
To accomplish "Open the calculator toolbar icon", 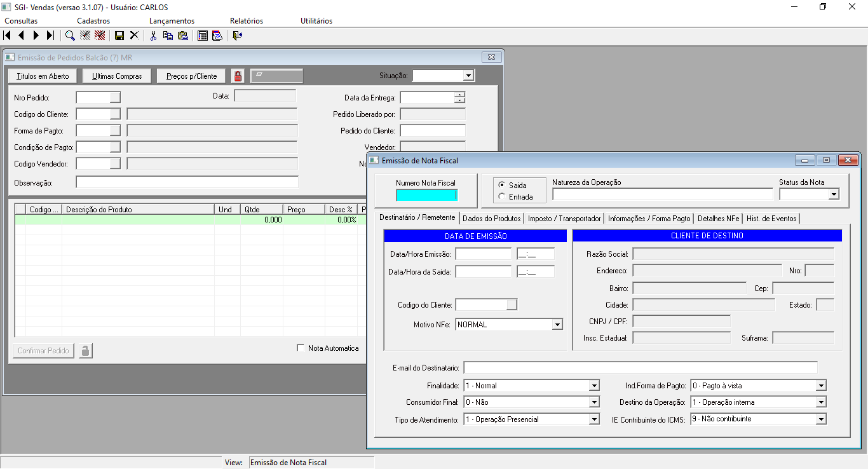I will [202, 36].
